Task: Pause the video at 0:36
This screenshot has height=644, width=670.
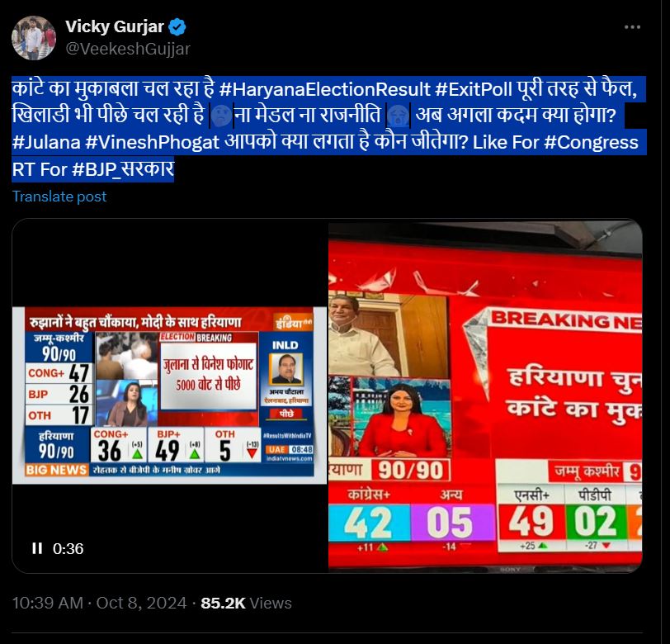Action: click(37, 548)
